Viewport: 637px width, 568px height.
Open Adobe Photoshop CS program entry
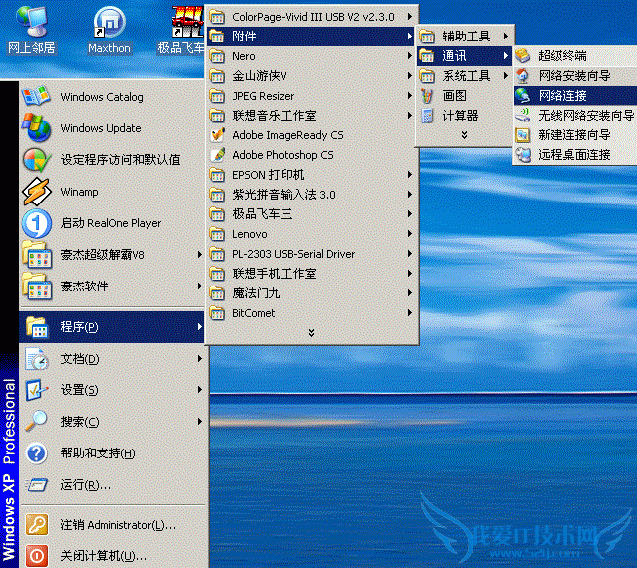tap(282, 155)
